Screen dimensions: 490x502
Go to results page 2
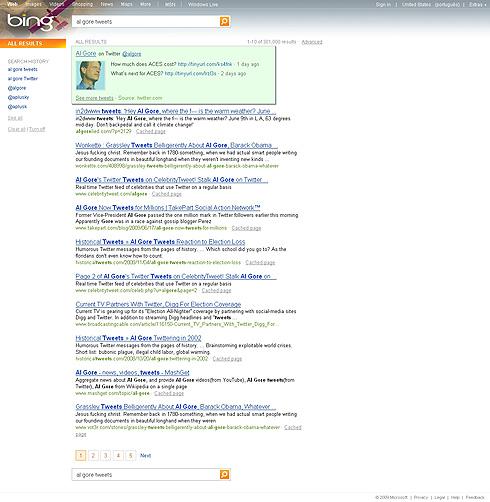coord(93,455)
